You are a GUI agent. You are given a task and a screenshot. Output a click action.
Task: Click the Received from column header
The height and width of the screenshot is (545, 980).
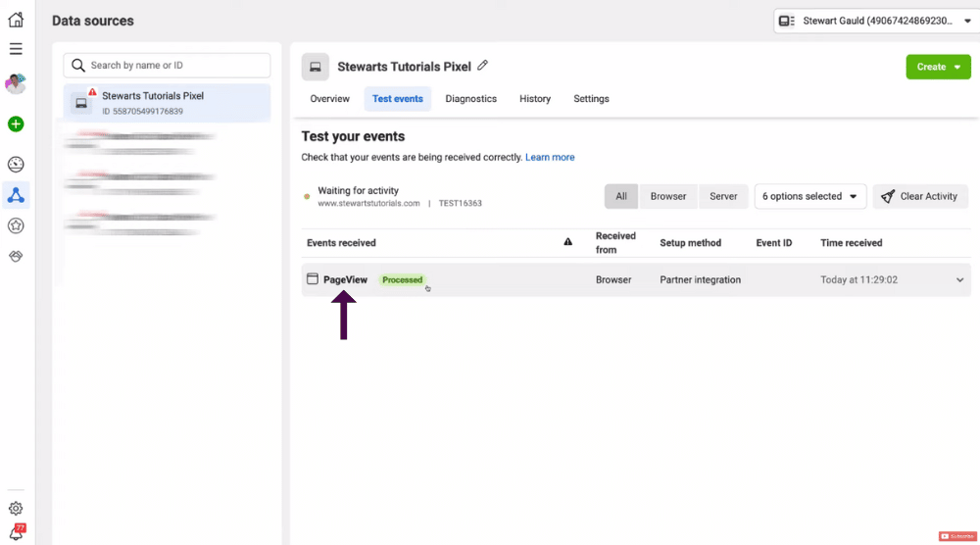click(x=615, y=242)
